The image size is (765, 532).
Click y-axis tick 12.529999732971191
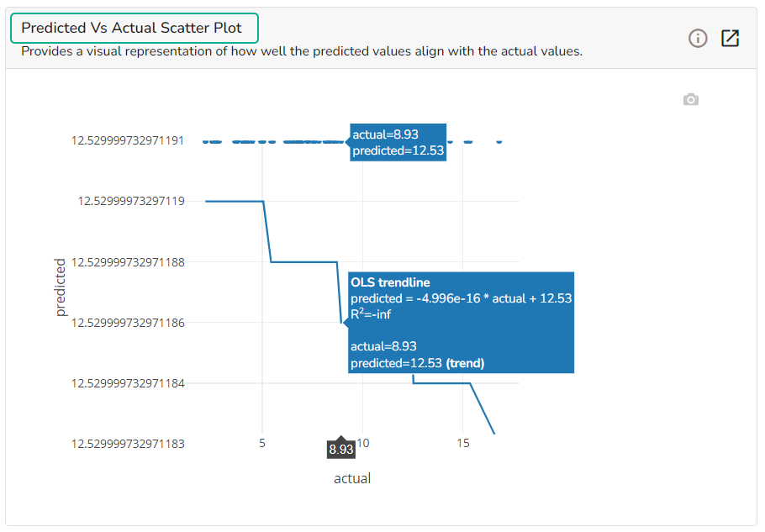click(x=128, y=140)
